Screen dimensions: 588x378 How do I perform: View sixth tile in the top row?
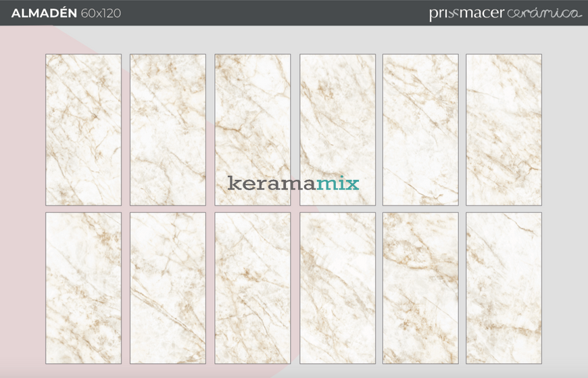pyautogui.click(x=504, y=130)
